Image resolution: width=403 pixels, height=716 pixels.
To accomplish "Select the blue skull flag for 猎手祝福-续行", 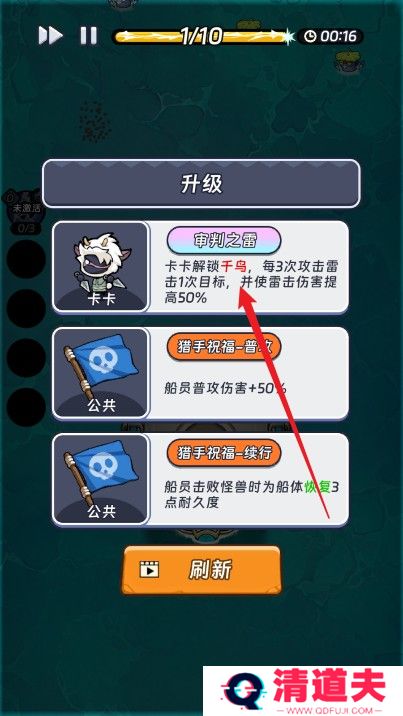I will click(x=101, y=479).
